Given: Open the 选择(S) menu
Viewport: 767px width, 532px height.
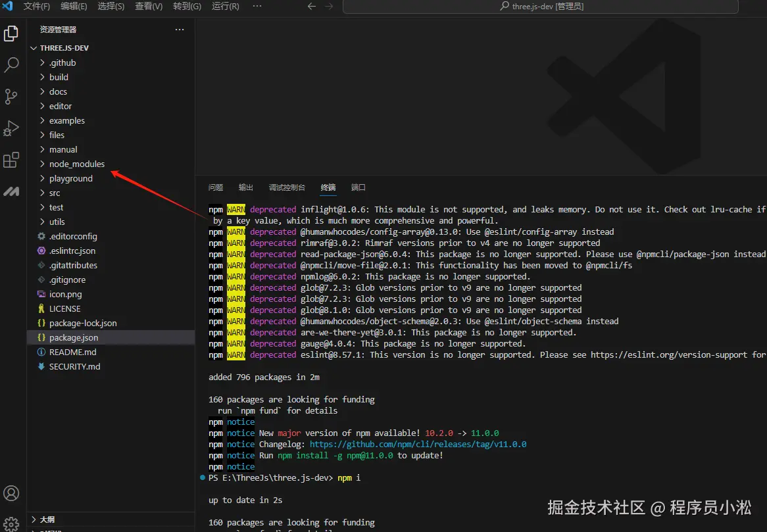Looking at the screenshot, I should [x=111, y=7].
